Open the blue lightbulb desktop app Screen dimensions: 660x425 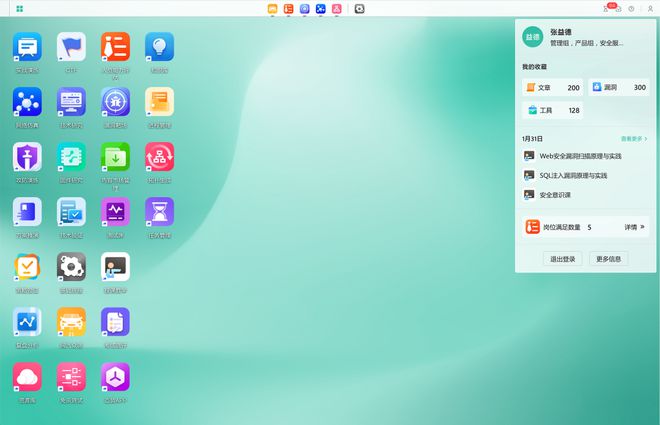click(x=160, y=47)
